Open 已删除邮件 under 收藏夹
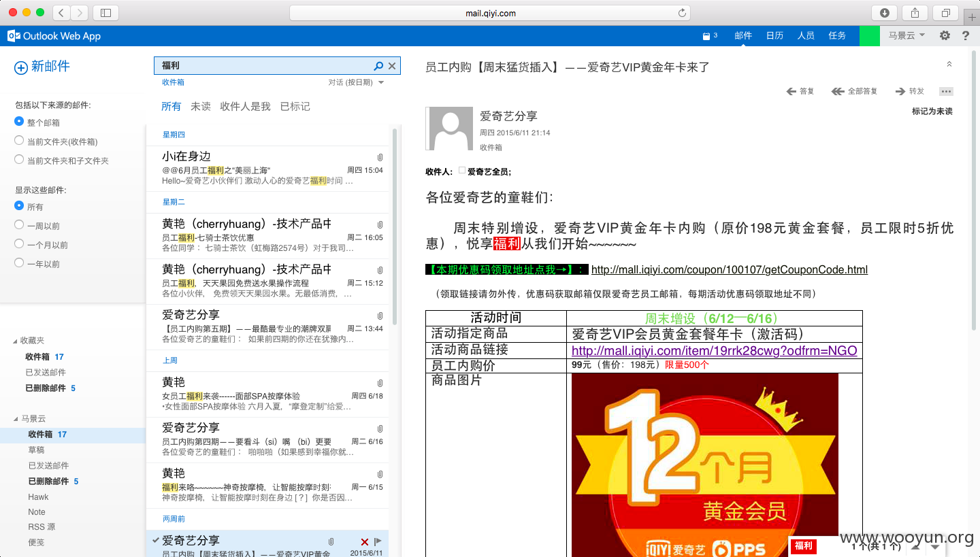This screenshot has height=557, width=980. pyautogui.click(x=46, y=388)
